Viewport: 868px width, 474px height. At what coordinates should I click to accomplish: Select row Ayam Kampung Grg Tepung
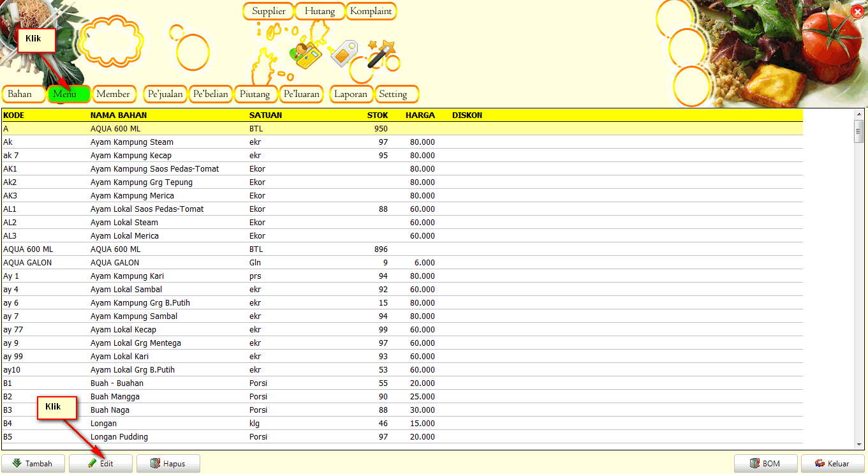(x=402, y=182)
